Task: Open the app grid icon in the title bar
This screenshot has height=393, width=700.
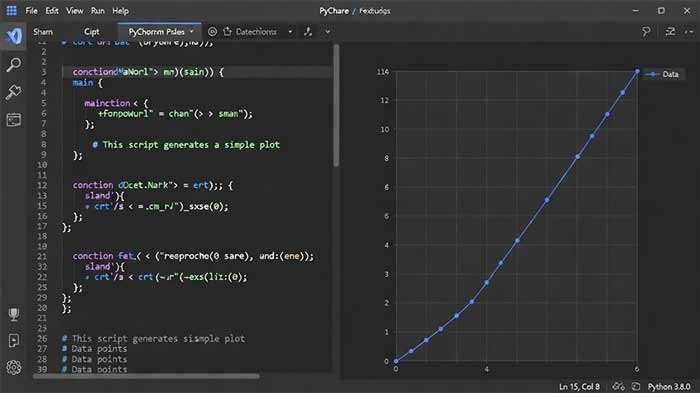Action: pos(11,10)
